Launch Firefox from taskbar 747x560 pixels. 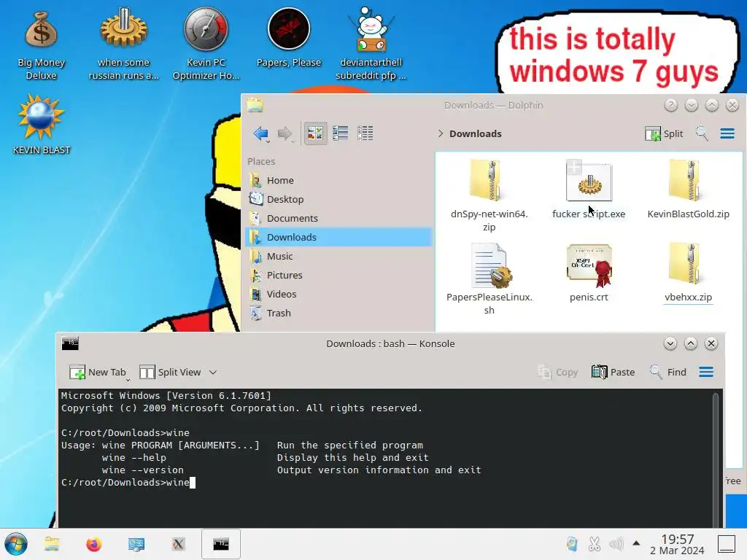[94, 544]
